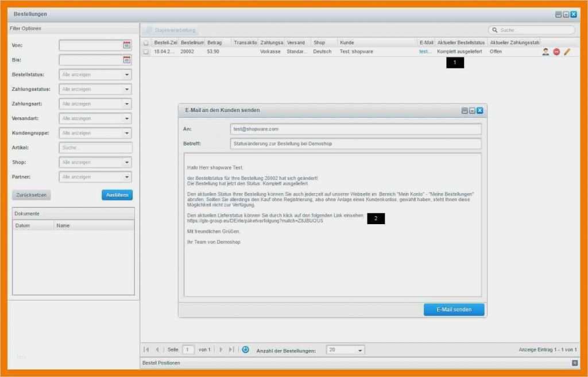588x377 pixels.
Task: Open the calendar picker for Bis date
Action: pyautogui.click(x=127, y=60)
